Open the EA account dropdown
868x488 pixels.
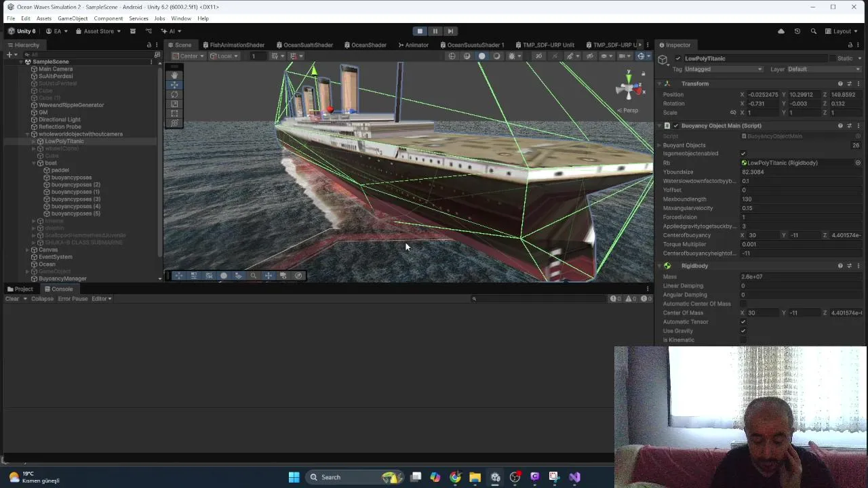point(56,31)
